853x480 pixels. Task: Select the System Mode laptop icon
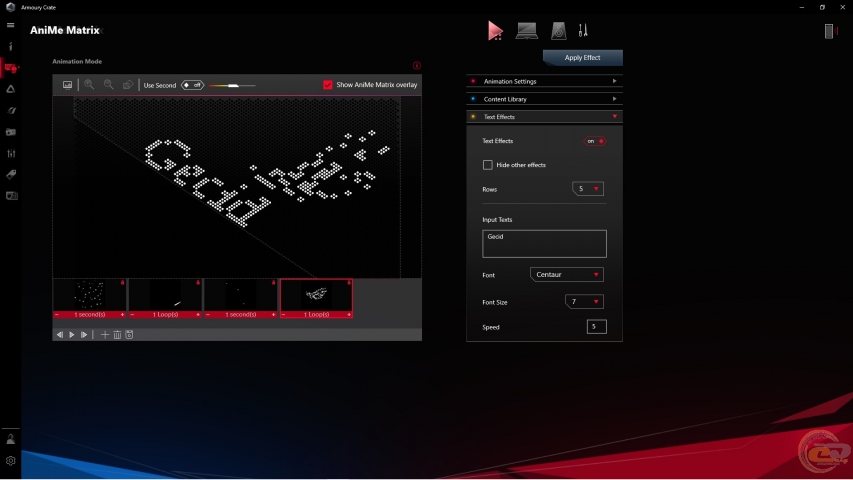point(527,31)
